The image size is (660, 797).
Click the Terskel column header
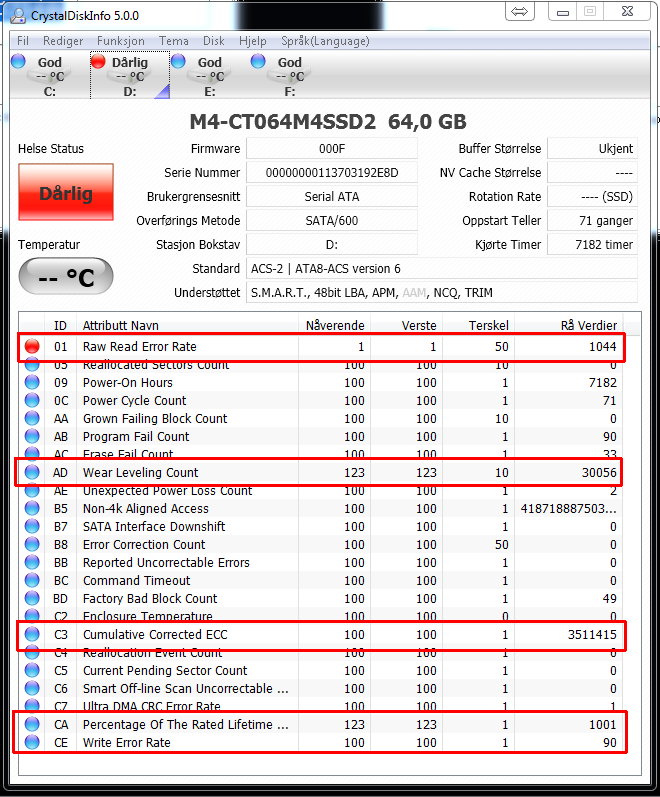coord(478,325)
